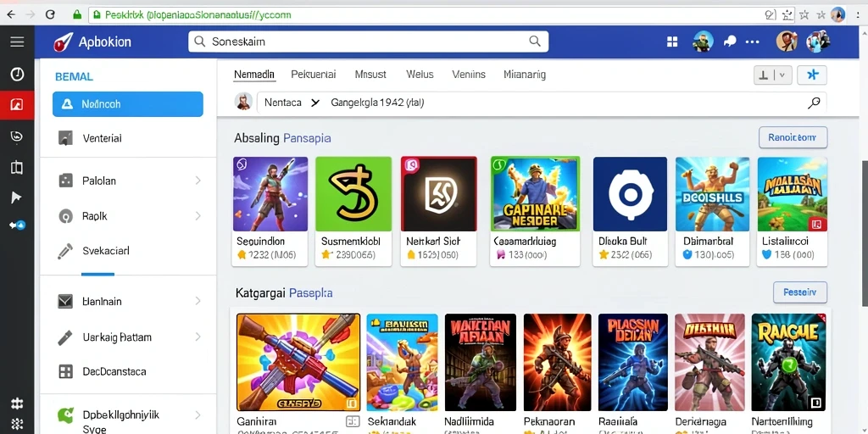Open the hamburger menu in the dark sidebar

(17, 42)
